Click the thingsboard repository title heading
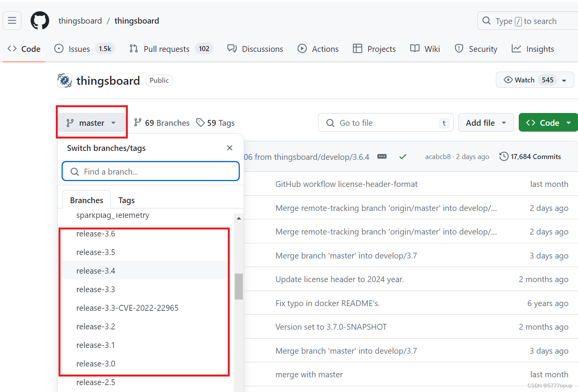Screen dimensions: 578x392 108,80
